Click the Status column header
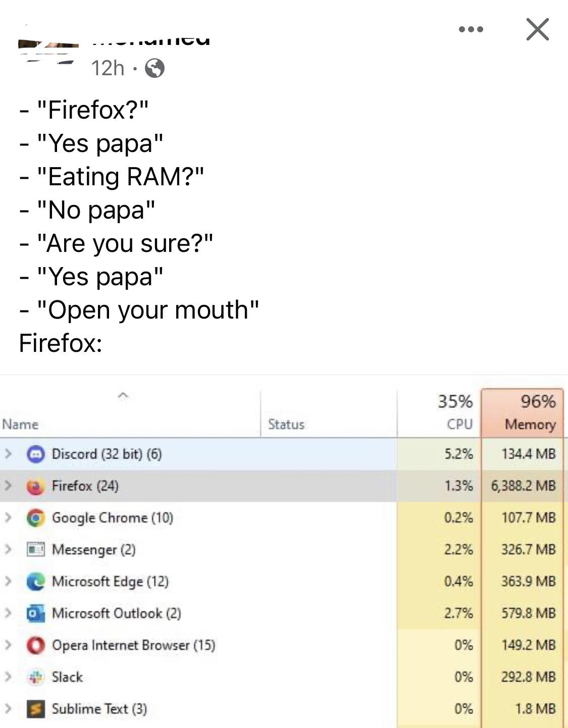568x728 pixels. pyautogui.click(x=286, y=424)
